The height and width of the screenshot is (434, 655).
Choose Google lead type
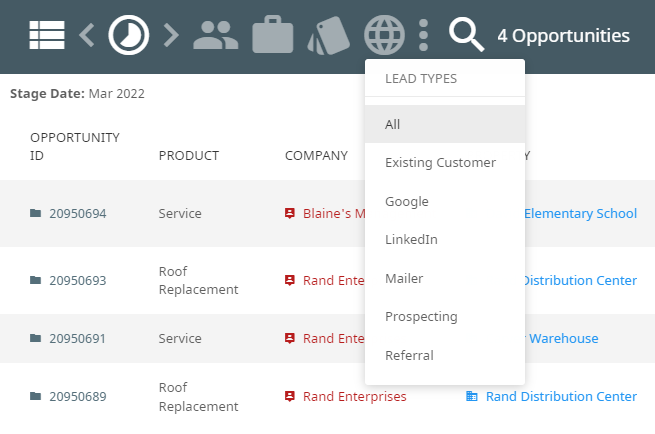(445, 201)
